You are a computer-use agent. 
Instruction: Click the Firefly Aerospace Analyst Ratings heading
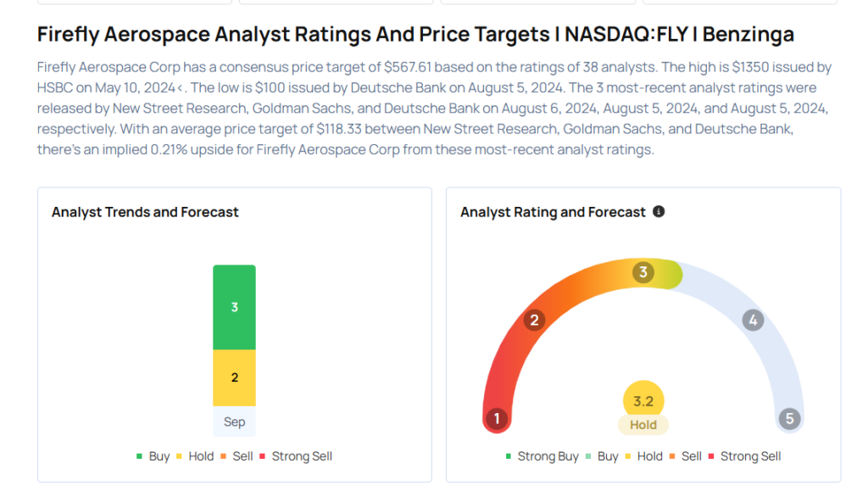pos(415,35)
